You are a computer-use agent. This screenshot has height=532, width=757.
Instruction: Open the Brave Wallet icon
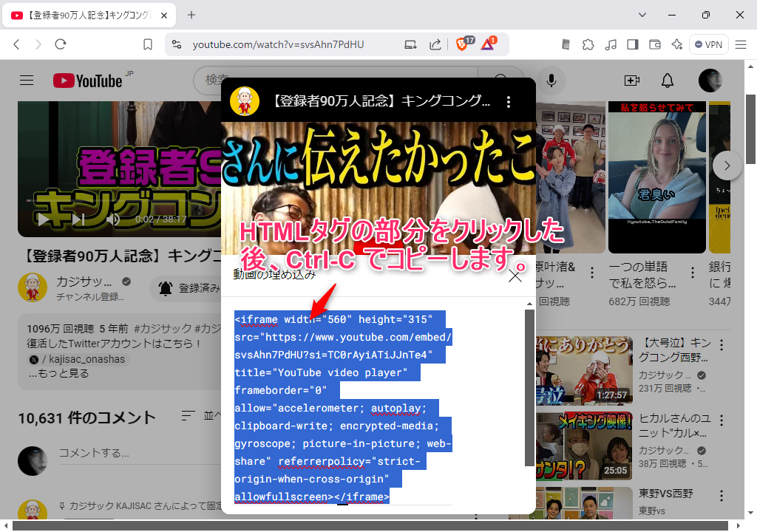pos(655,44)
